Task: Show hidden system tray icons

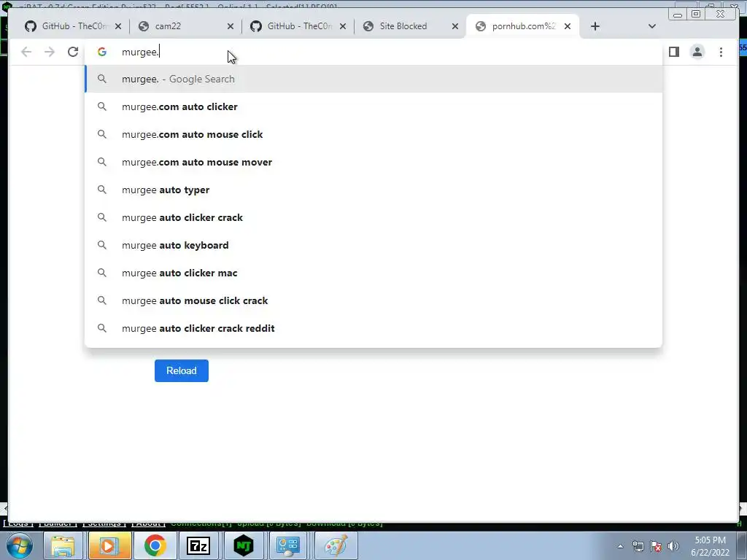Action: 620,546
